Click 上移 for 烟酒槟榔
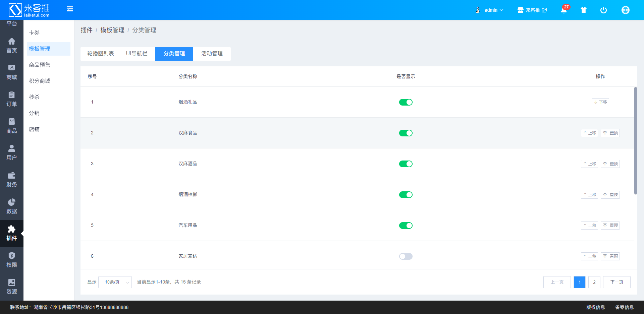 pyautogui.click(x=589, y=195)
